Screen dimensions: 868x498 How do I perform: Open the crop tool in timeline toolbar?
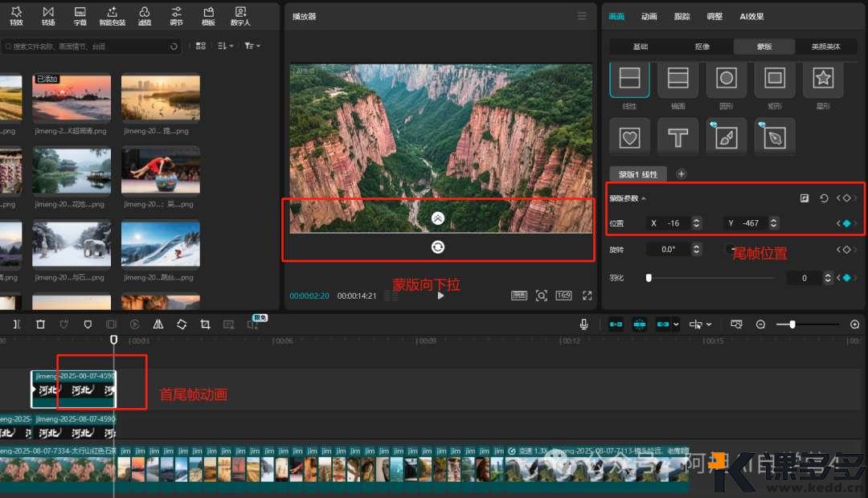click(206, 325)
